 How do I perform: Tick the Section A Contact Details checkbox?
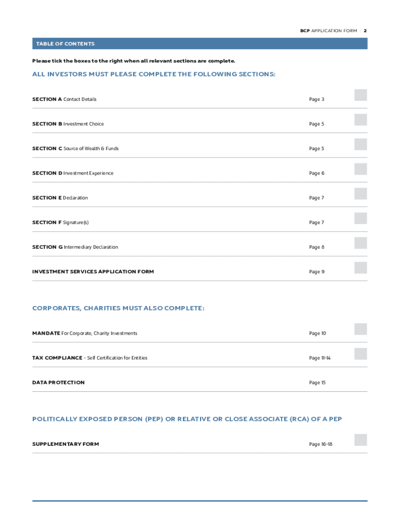[x=361, y=95]
